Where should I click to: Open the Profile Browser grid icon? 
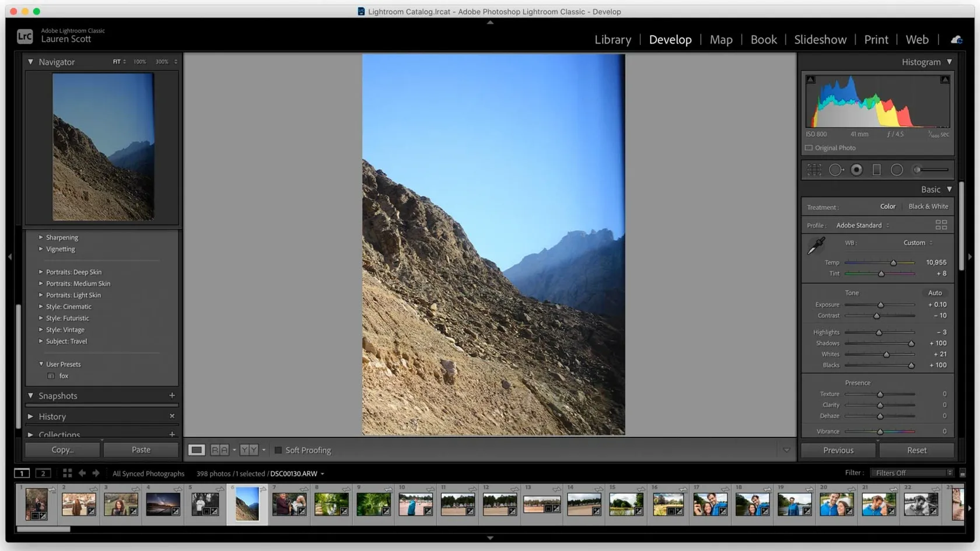941,225
